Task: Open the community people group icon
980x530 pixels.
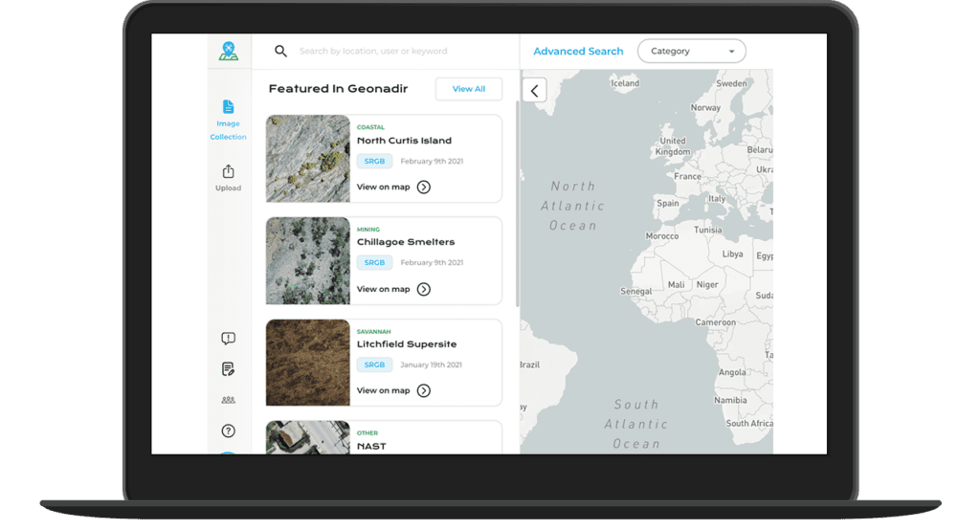Action: (228, 400)
